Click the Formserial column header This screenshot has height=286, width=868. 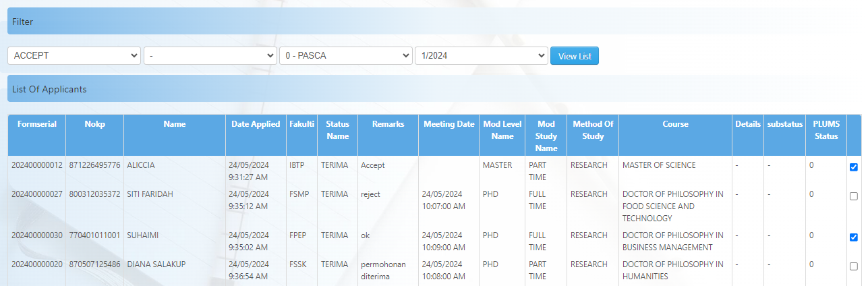coord(37,124)
